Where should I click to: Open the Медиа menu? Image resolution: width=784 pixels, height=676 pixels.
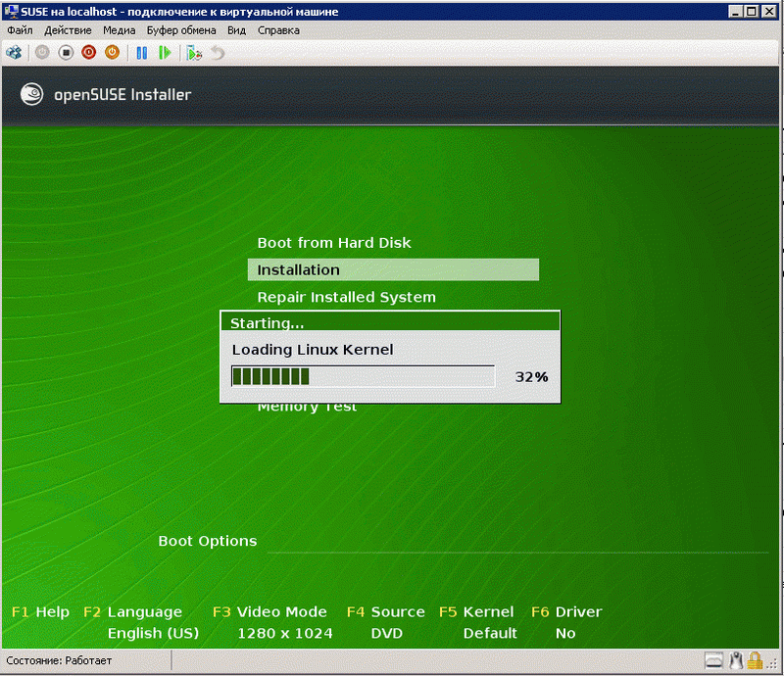pyautogui.click(x=119, y=30)
